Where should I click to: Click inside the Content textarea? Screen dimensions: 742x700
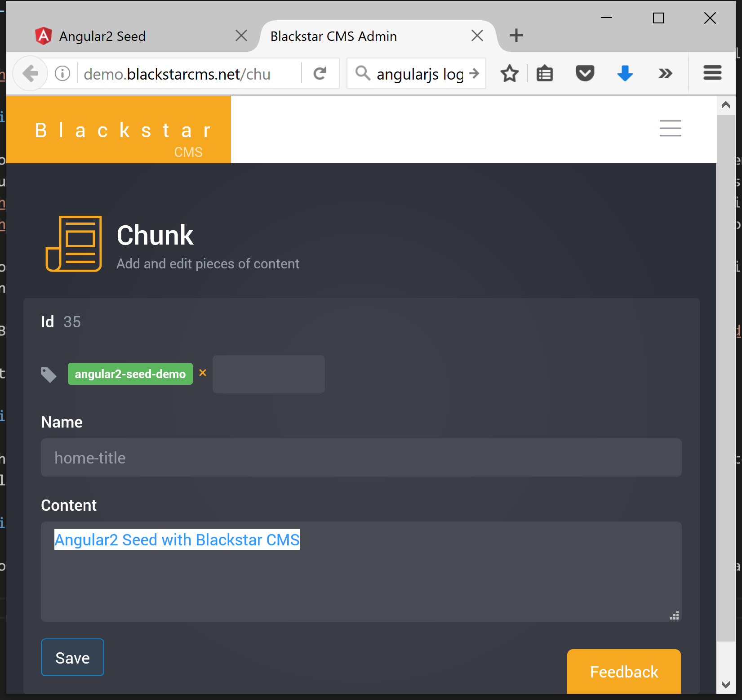click(361, 571)
